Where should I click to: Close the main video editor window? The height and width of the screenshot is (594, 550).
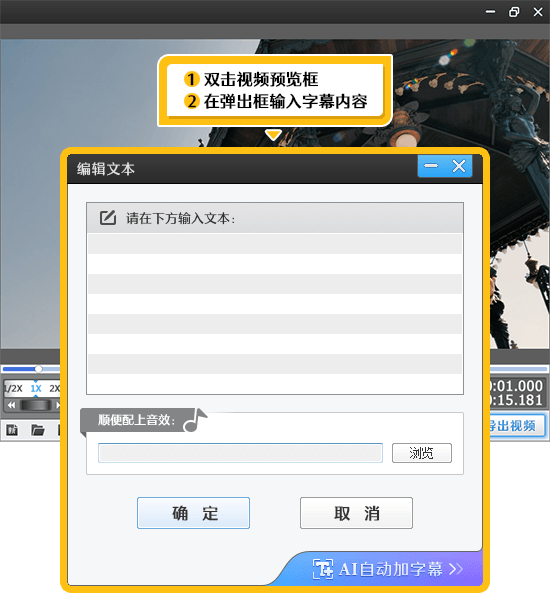click(x=538, y=12)
